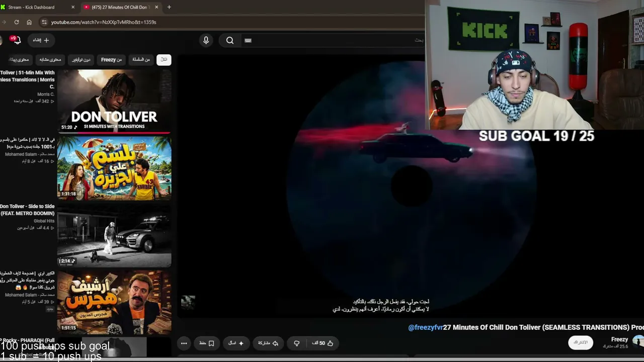The image size is (644, 362).
Task: Subscribe to Freezy channel (الاشتراك)
Action: (580, 342)
